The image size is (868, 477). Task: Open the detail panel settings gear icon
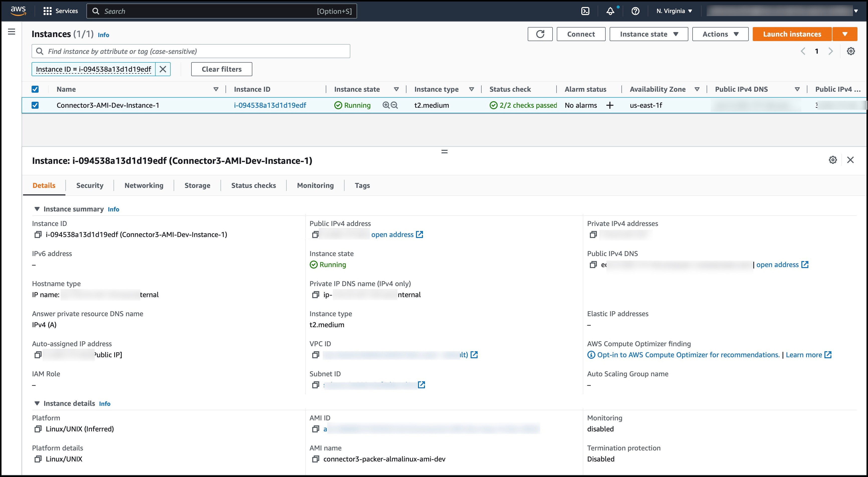833,160
